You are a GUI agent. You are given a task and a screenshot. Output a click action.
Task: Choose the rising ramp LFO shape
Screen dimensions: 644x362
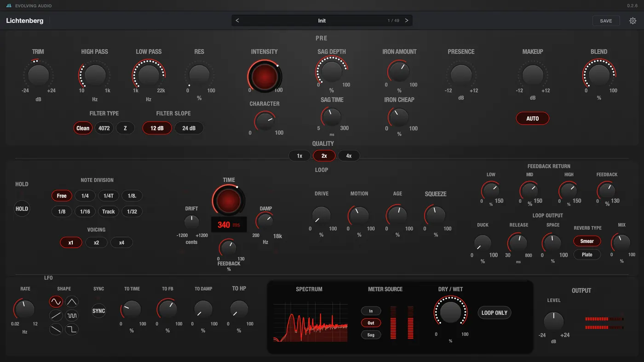pos(56,316)
